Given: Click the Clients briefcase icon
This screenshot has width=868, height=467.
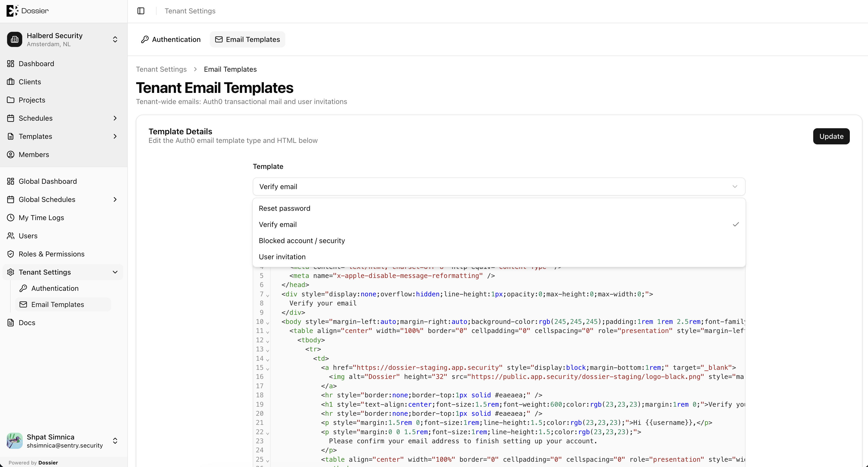Looking at the screenshot, I should tap(11, 82).
